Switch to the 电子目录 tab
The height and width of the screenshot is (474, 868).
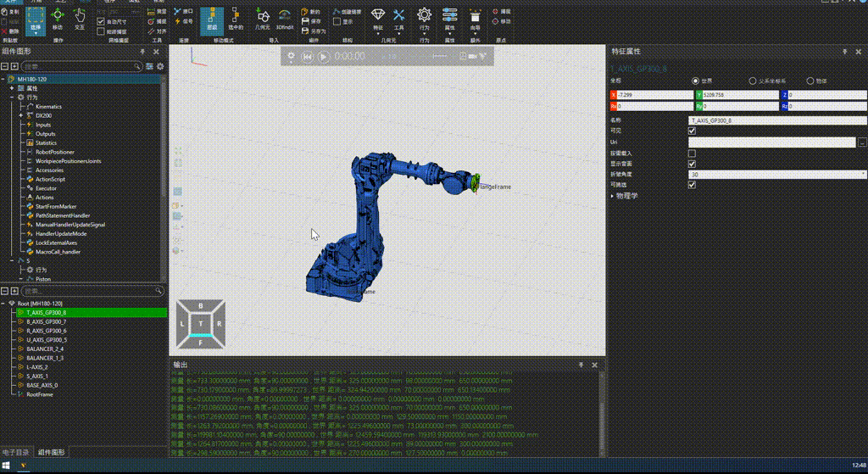(x=15, y=453)
